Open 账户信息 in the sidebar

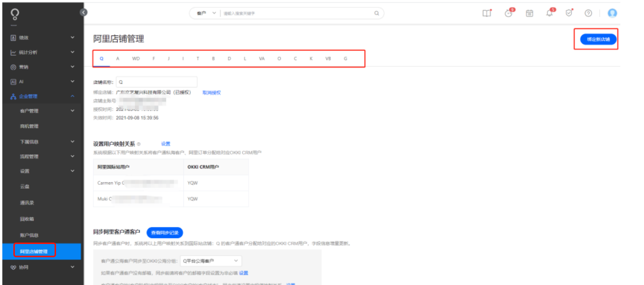click(x=29, y=235)
